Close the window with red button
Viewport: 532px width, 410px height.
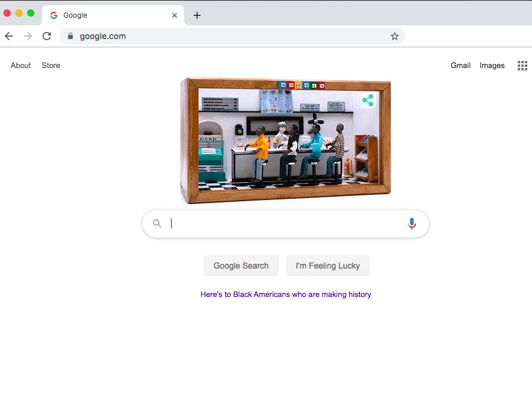[7, 13]
